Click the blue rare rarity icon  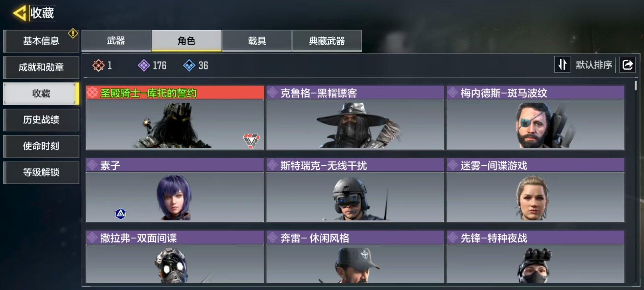pos(189,65)
